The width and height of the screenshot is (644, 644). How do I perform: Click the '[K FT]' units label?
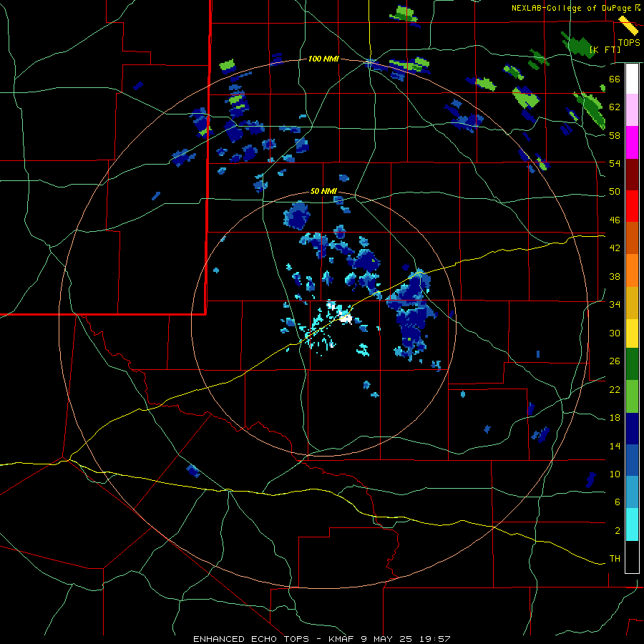[605, 49]
